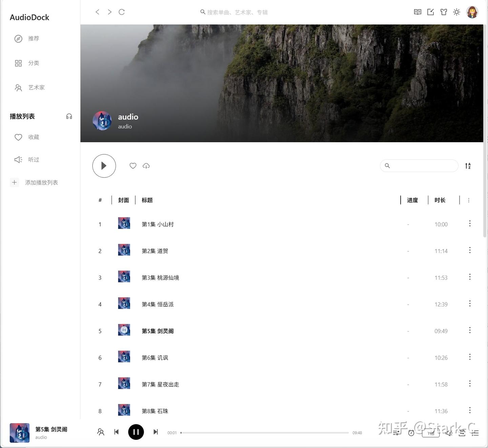This screenshot has height=448, width=488.
Task: Skip to the previous track
Action: (x=117, y=432)
